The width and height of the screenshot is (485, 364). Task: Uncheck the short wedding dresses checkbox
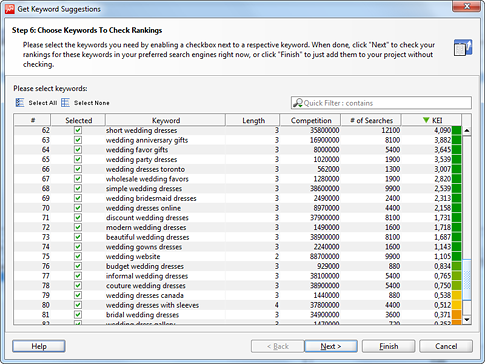pyautogui.click(x=78, y=130)
